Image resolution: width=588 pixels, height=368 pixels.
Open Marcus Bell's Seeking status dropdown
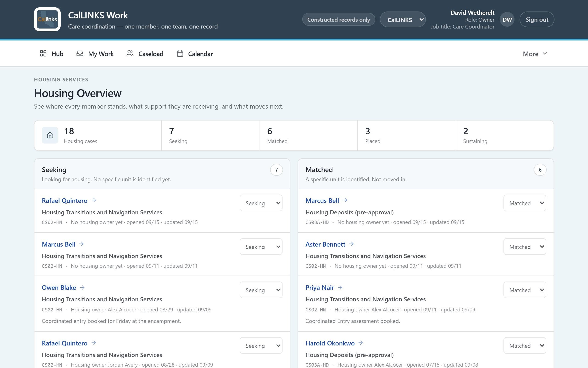(261, 247)
